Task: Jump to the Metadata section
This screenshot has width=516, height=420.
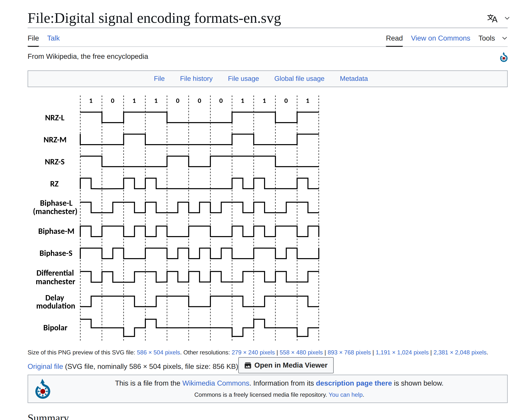Action: (353, 79)
